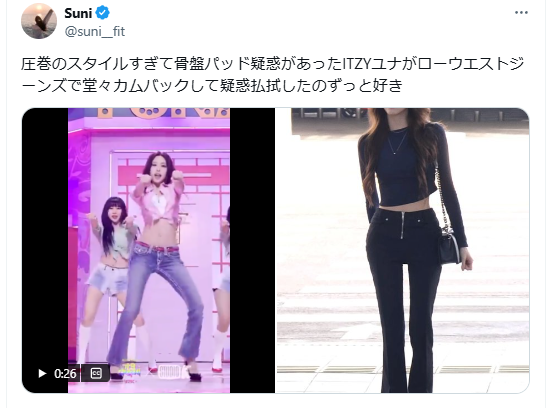Viewport: 560px width, 408px height.
Task: Open the photo of black outfit on right
Action: coord(403,250)
